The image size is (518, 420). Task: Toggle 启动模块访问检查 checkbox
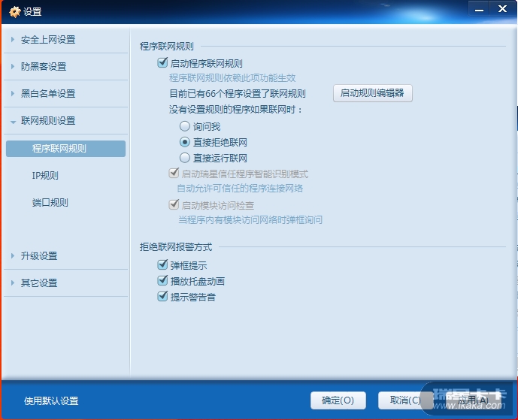point(174,204)
